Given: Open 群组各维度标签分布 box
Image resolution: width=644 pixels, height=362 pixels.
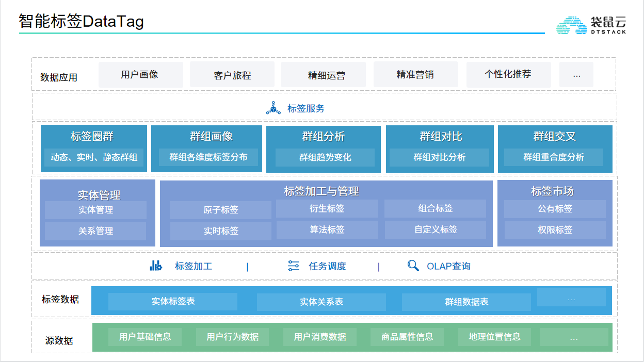Looking at the screenshot, I should (x=208, y=157).
